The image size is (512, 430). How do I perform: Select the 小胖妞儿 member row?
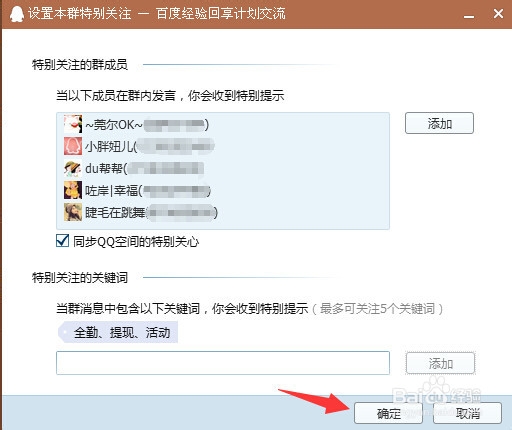click(x=223, y=146)
